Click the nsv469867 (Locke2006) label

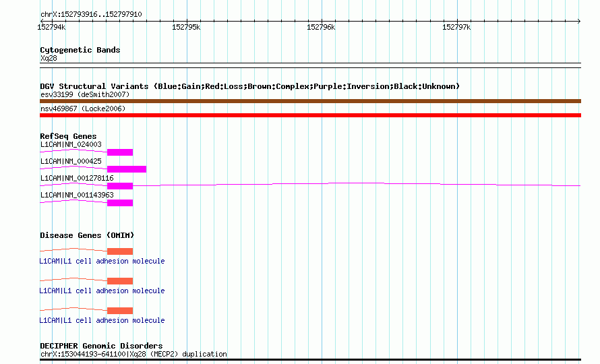pyautogui.click(x=83, y=109)
